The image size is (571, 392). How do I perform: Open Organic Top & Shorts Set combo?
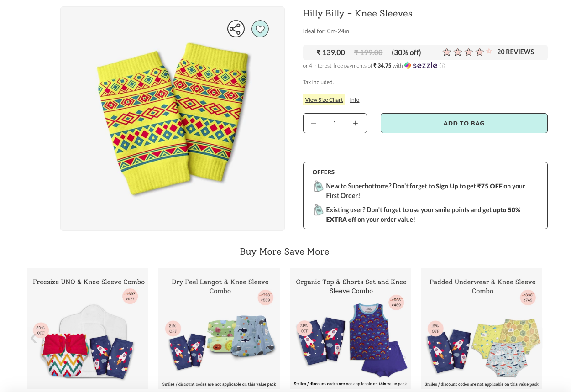pos(351,329)
